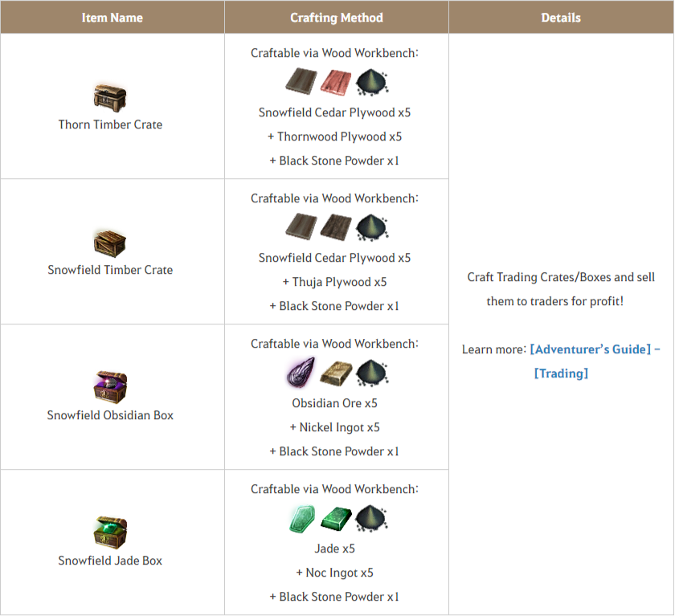Click Black Stone Powder icon in Jade Box row

(x=371, y=518)
